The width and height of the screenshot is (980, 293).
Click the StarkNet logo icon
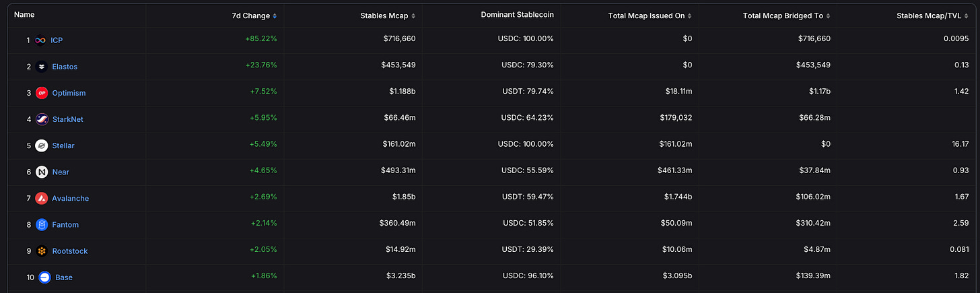42,119
